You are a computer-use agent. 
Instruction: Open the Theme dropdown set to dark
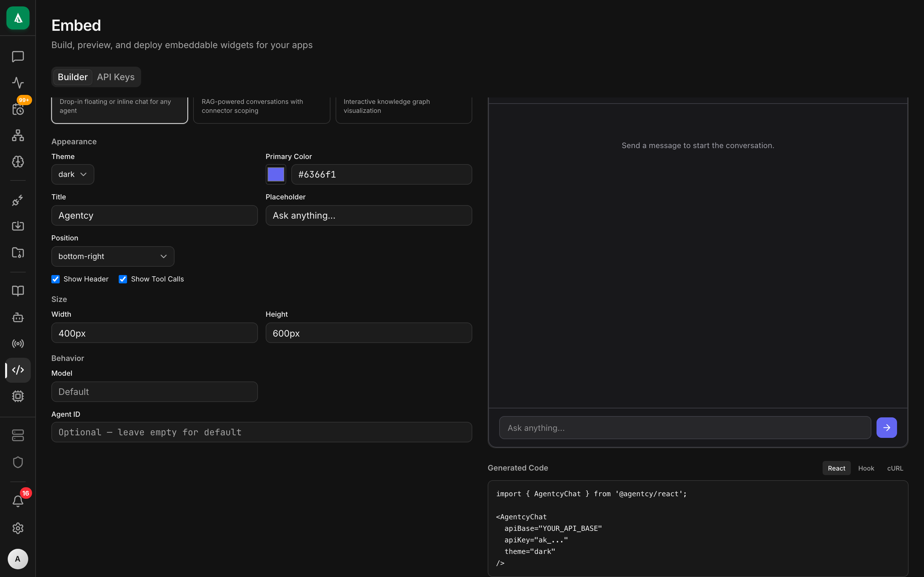(x=73, y=174)
